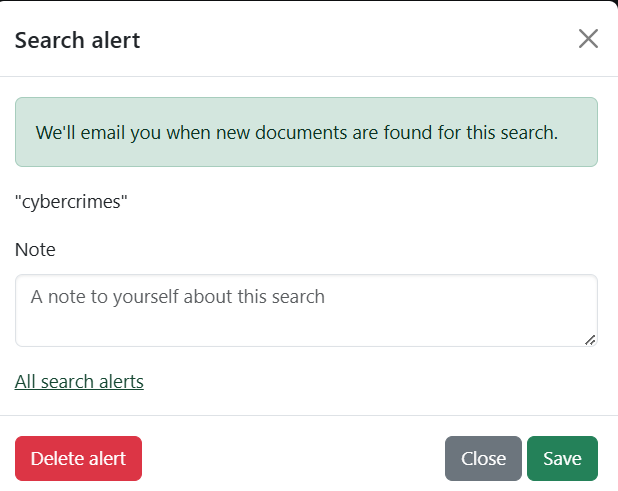Screen dimensions: 618x491
Task: Confirm changes with the green Save button
Action: (562, 459)
